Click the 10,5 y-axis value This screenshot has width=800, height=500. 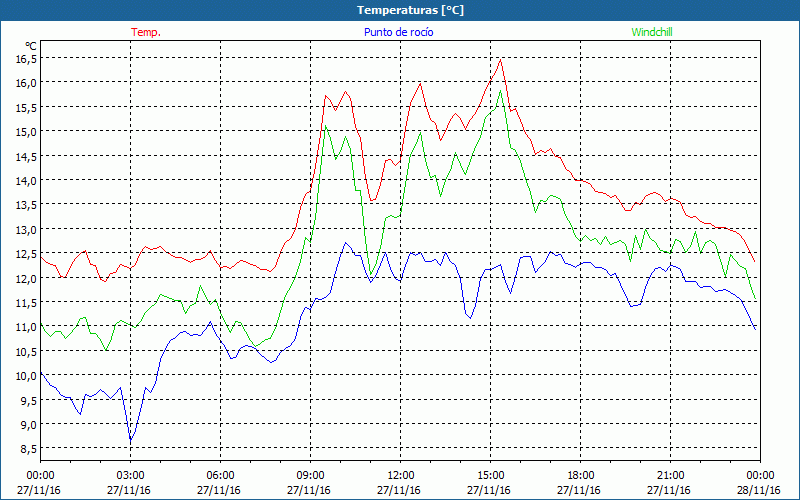pyautogui.click(x=27, y=352)
